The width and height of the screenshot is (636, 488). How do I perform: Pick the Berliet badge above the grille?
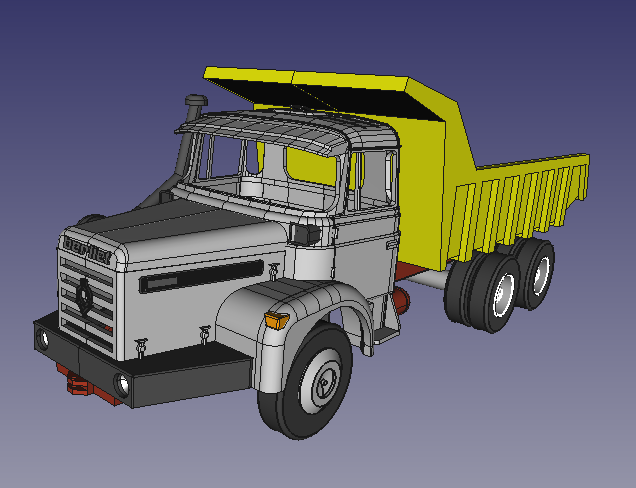click(x=87, y=250)
